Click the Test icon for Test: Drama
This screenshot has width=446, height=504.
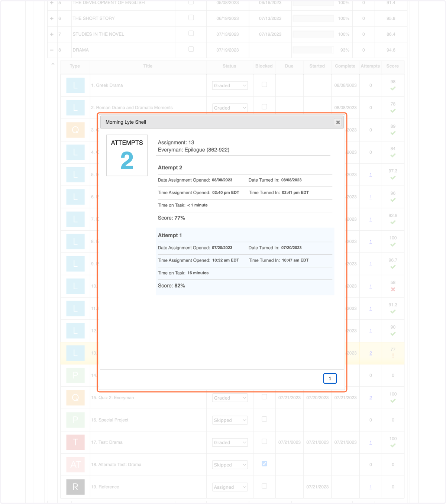[75, 442]
